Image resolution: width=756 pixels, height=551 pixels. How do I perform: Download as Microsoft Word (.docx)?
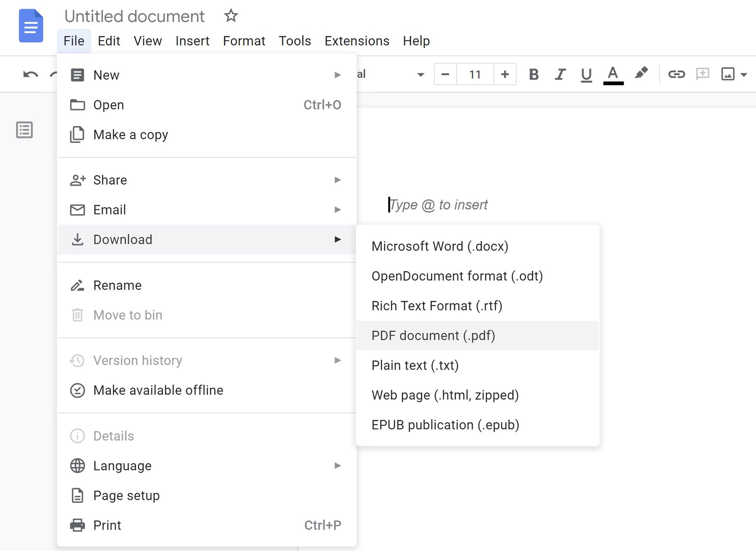478,246
